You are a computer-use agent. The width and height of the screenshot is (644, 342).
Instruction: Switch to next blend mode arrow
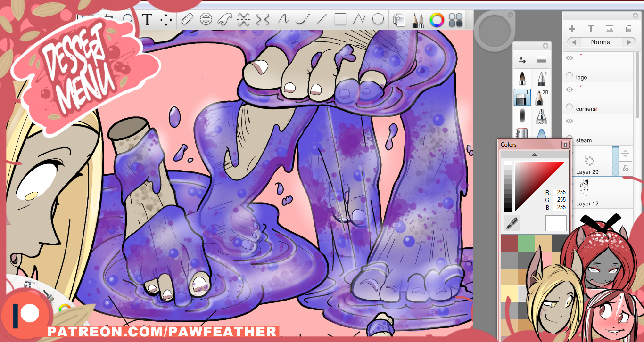pos(628,42)
